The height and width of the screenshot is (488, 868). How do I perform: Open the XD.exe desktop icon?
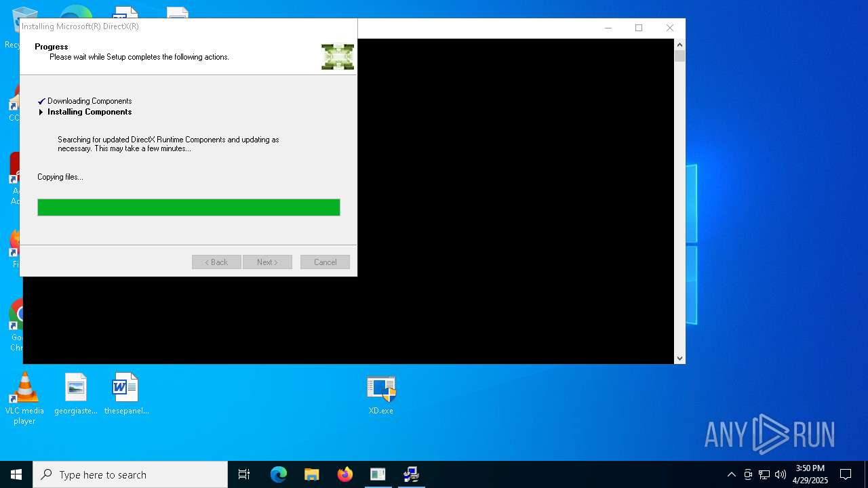click(380, 395)
